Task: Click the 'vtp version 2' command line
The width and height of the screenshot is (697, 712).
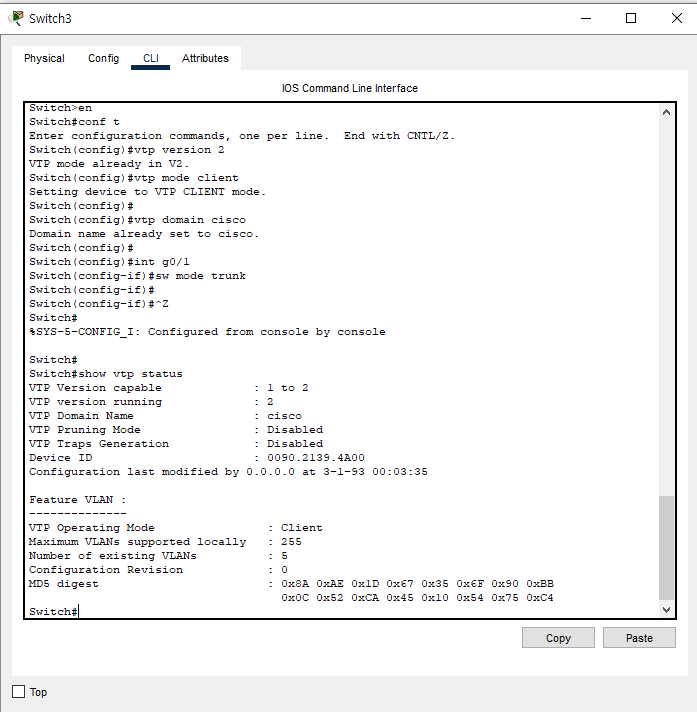Action: (127, 150)
